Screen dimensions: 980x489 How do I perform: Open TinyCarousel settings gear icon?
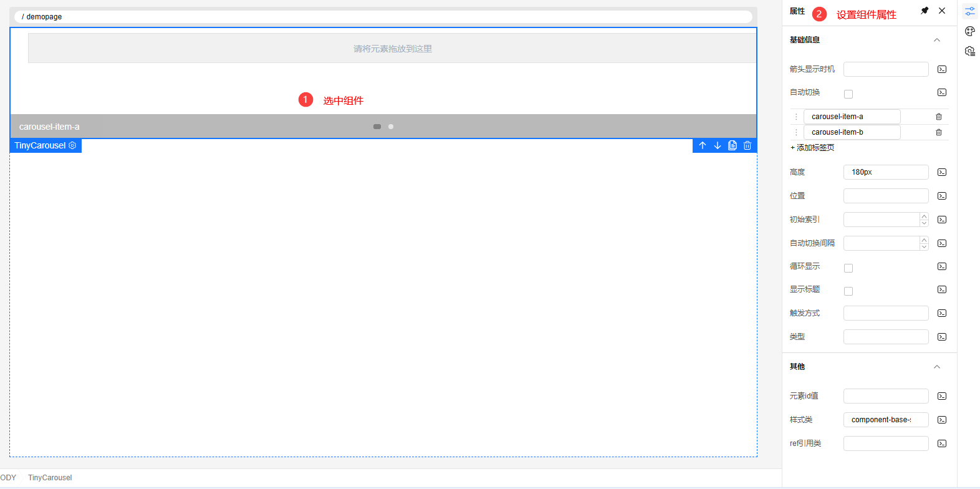[x=72, y=145]
